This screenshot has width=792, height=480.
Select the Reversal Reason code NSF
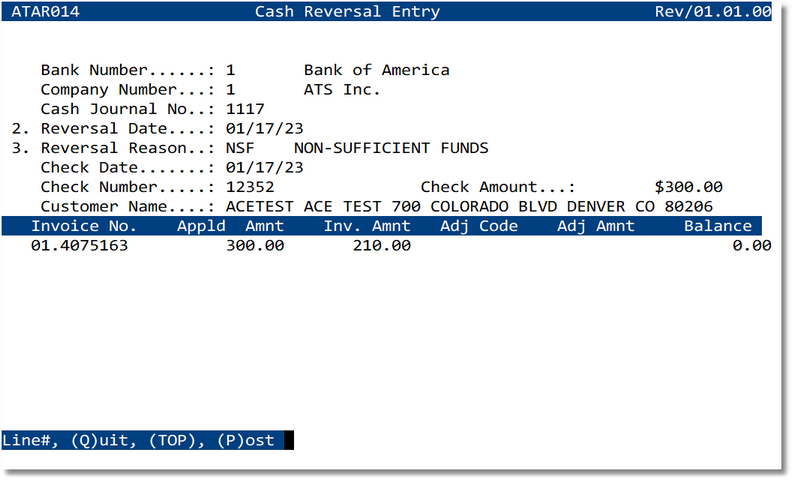pyautogui.click(x=241, y=148)
